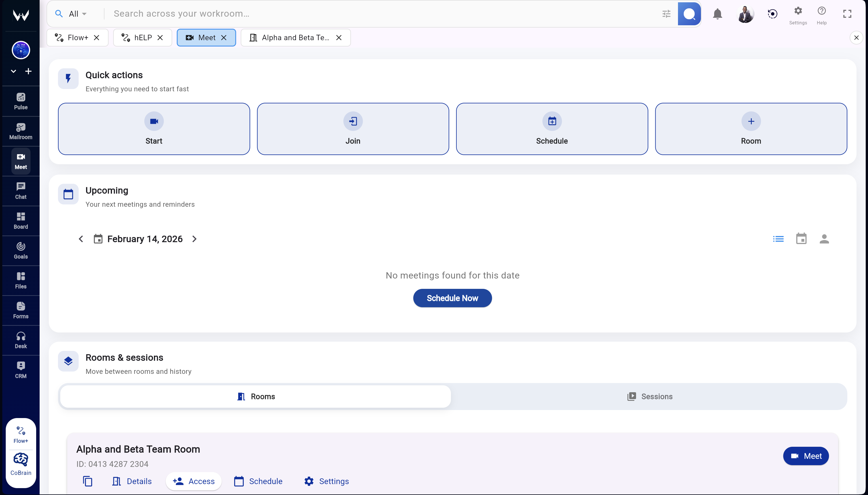868x495 pixels.
Task: Open the Pulse panel
Action: click(x=20, y=101)
